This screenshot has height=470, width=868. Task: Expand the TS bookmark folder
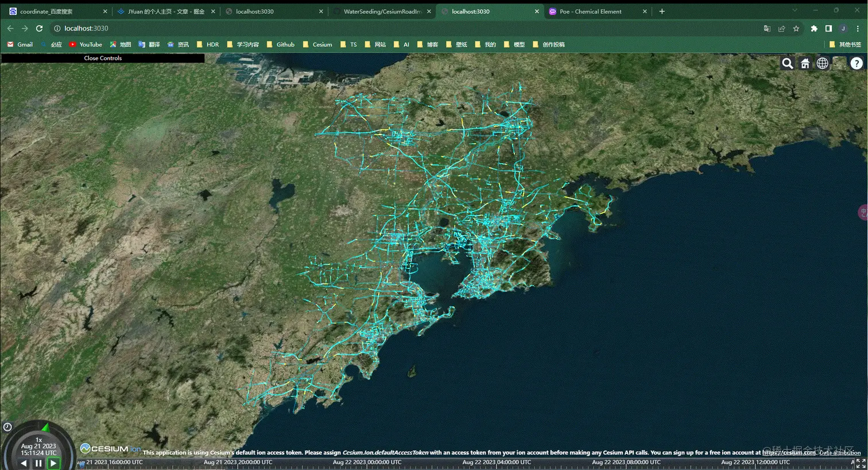click(x=348, y=44)
